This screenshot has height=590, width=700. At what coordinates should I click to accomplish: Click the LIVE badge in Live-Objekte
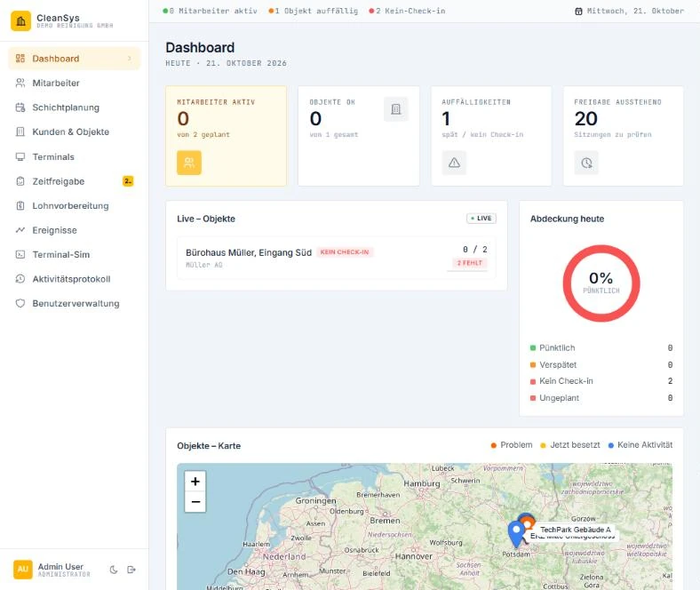point(481,219)
